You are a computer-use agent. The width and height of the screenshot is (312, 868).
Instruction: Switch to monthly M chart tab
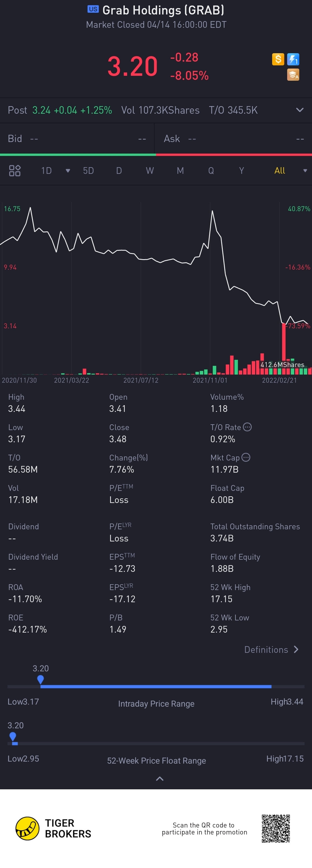(x=180, y=170)
